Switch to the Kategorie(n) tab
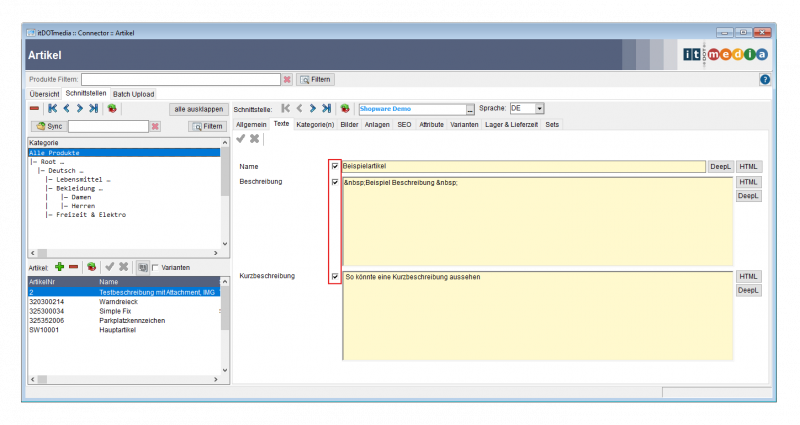This screenshot has height=425, width=800. click(x=315, y=124)
